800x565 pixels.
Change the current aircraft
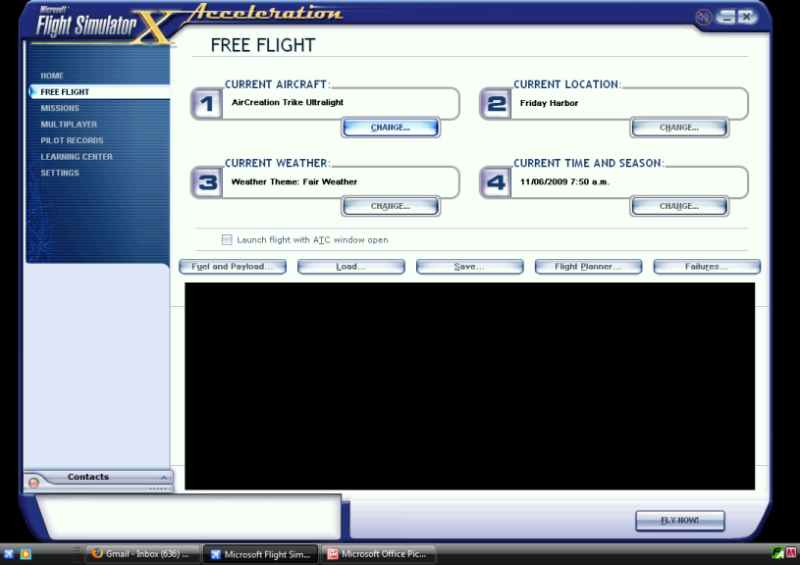click(390, 128)
